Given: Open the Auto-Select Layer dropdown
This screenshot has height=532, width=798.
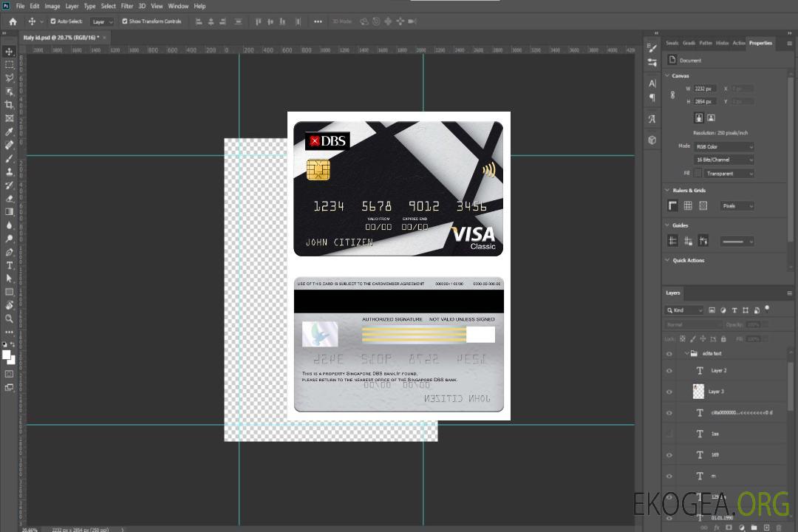Looking at the screenshot, I should 102,21.
